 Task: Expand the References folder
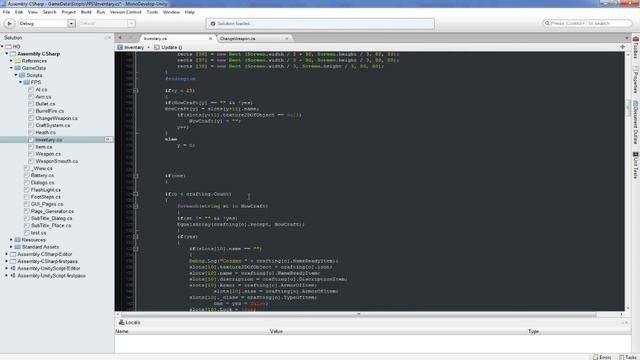11,61
